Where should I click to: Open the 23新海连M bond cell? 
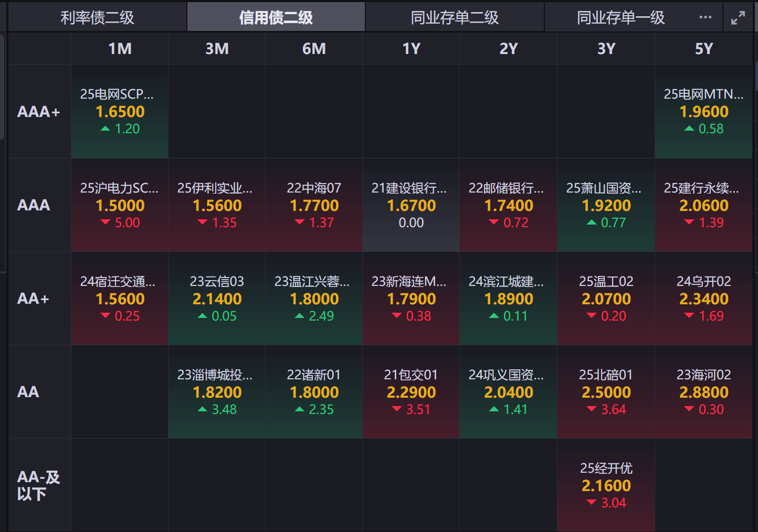[411, 299]
